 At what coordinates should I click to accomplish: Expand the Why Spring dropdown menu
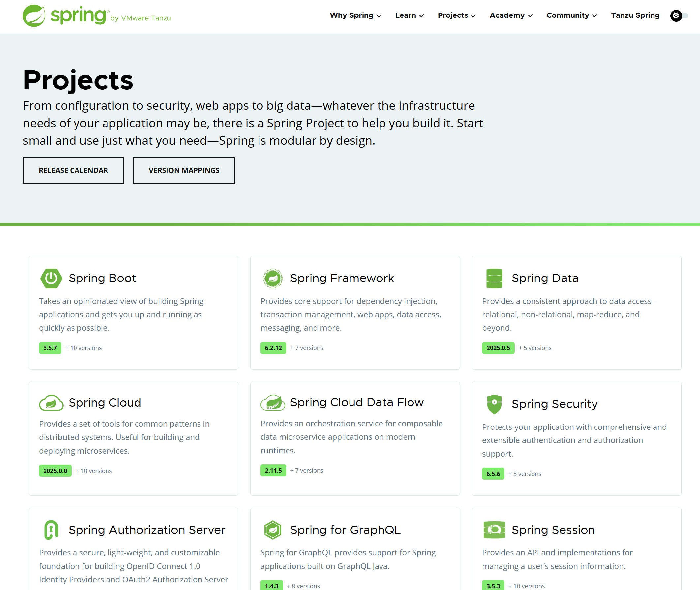click(355, 15)
